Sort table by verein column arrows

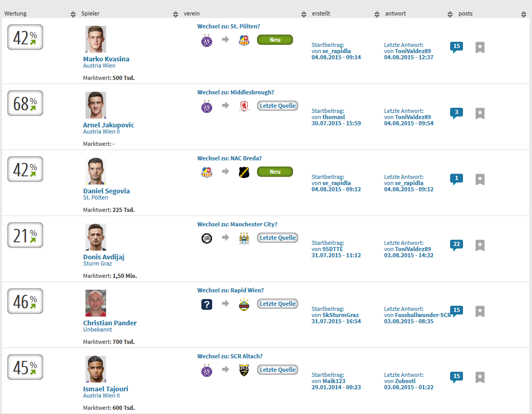304,14
